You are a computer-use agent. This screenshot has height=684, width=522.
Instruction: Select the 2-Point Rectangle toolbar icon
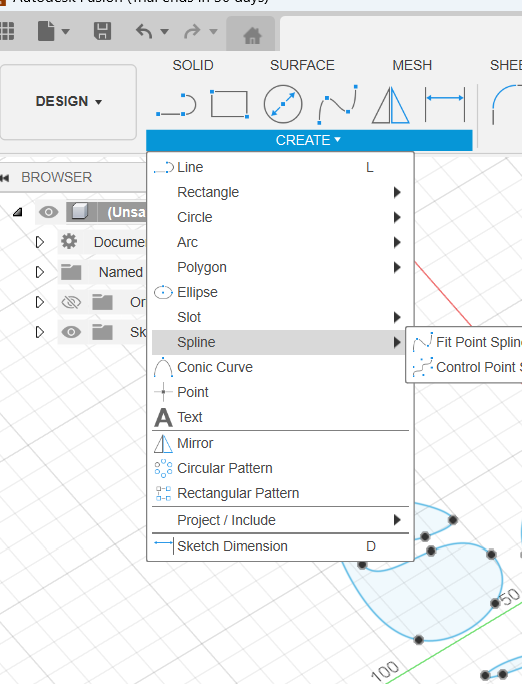(229, 104)
